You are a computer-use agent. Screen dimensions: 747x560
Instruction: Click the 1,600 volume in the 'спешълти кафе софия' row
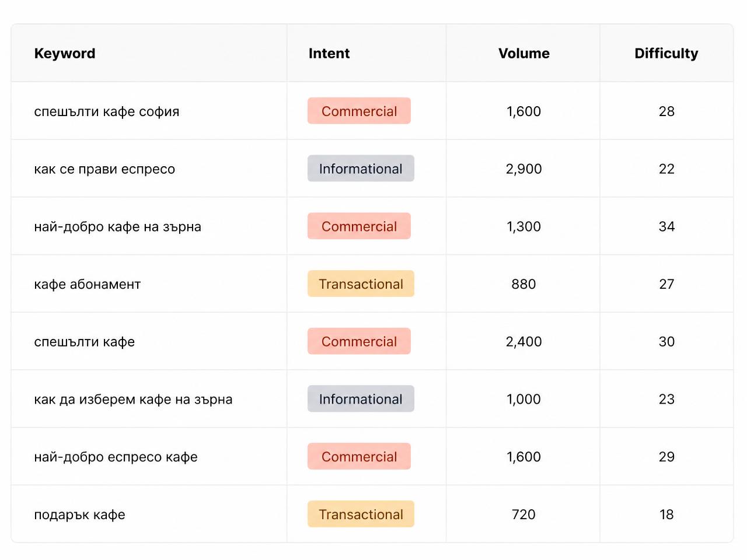click(x=523, y=111)
